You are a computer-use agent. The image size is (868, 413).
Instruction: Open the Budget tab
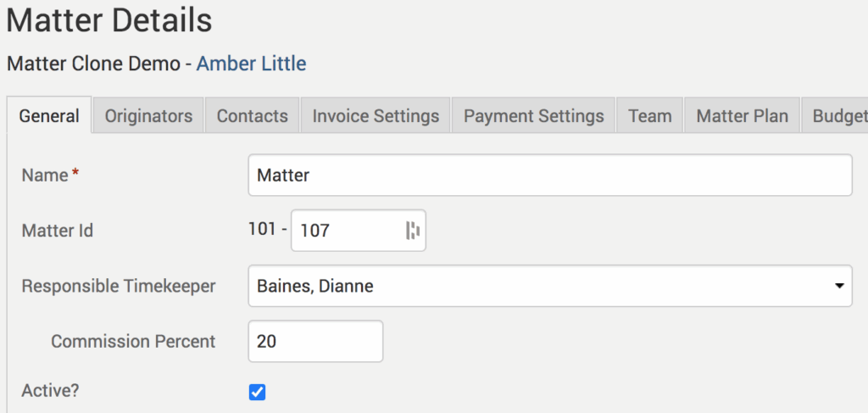coord(838,116)
